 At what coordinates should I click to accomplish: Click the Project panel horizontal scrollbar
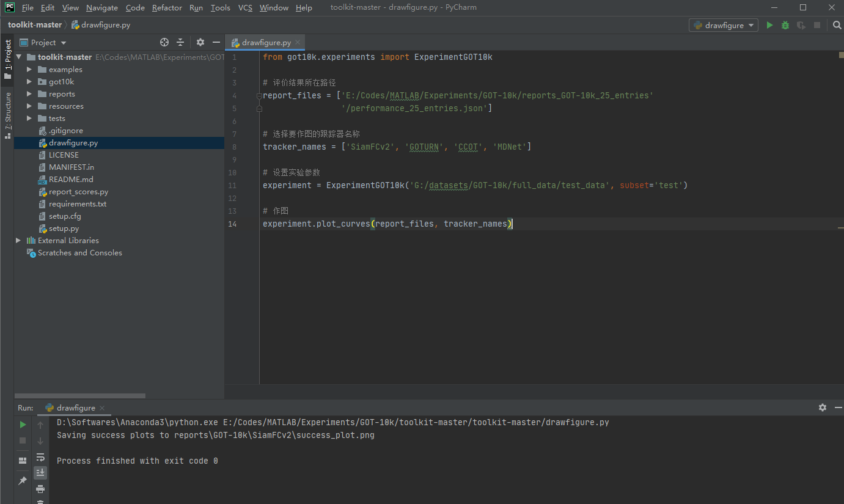(80, 396)
